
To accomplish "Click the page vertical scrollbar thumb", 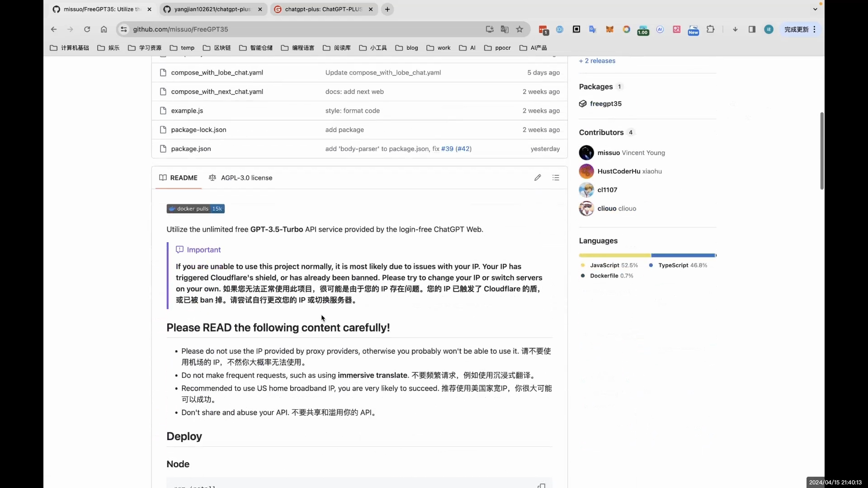I will coord(821,150).
